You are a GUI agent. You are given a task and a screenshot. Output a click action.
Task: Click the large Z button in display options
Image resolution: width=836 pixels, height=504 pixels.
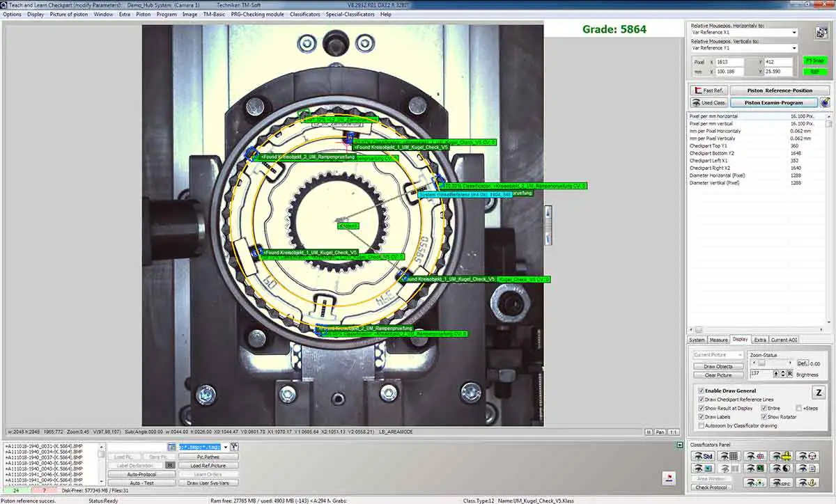(819, 393)
